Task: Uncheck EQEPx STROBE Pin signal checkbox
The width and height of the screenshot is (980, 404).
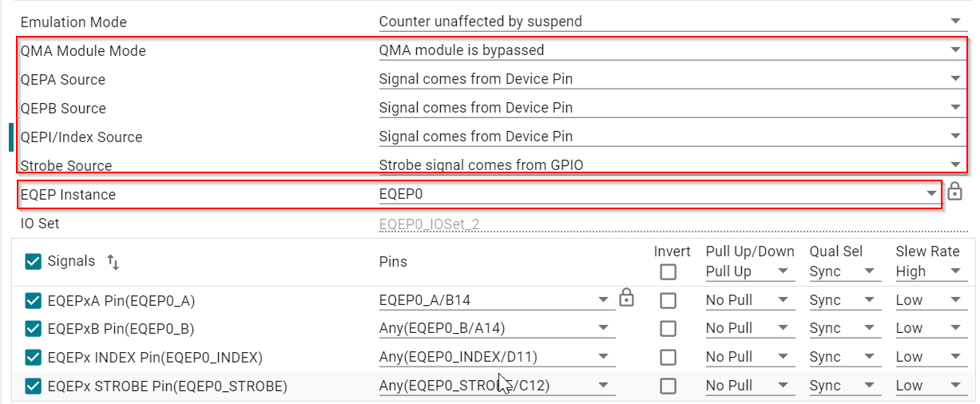Action: click(34, 386)
